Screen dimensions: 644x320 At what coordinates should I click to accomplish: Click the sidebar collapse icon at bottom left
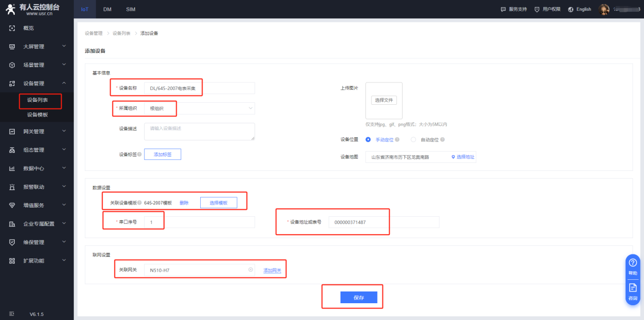coord(12,314)
